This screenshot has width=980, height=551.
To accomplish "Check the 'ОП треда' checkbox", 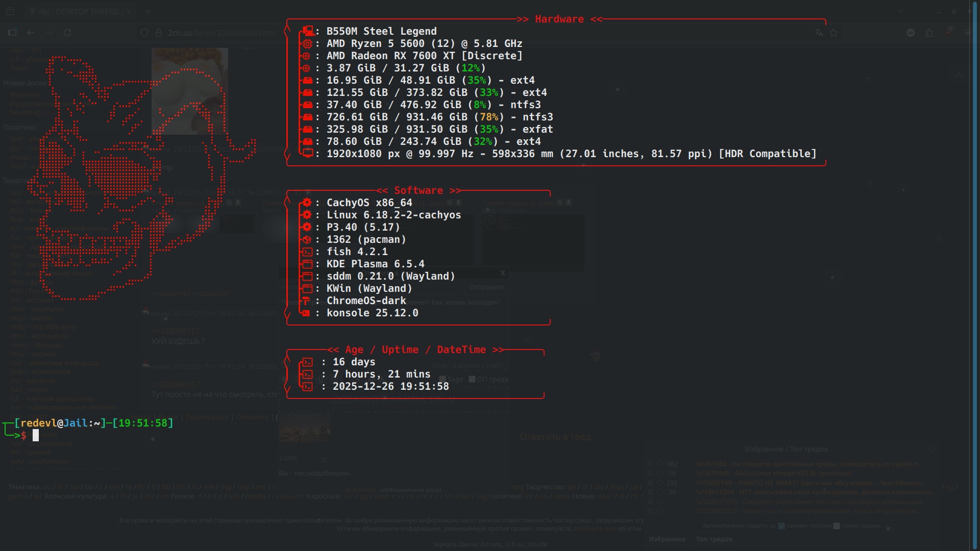I will [x=472, y=379].
